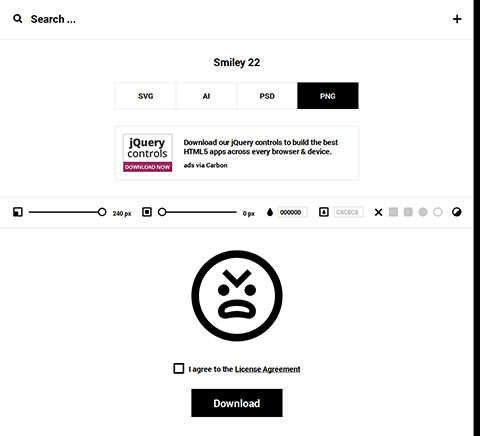The image size is (480, 436).
Task: Click the icon size icon beside first slider
Action: (18, 212)
